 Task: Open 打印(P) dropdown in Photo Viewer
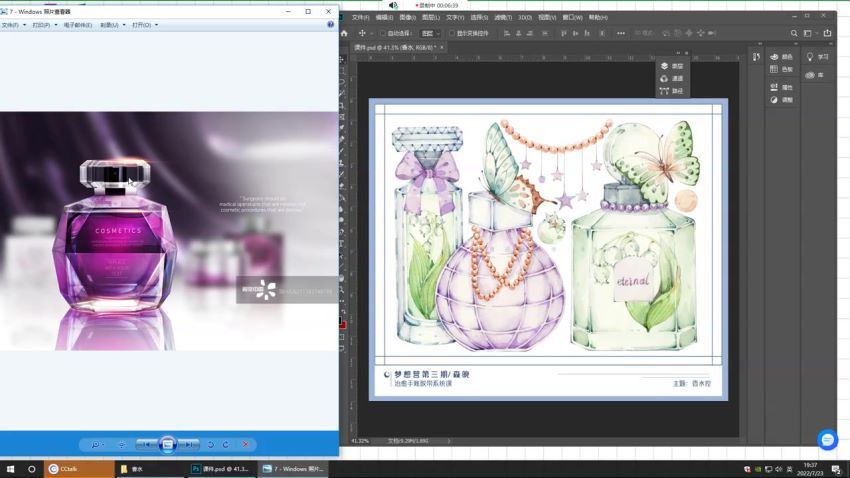44,25
